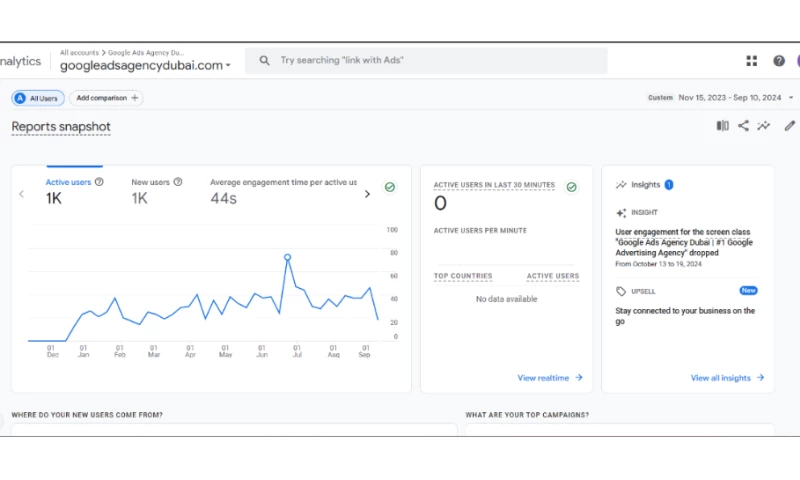Focus the 'link with Ads' search field
This screenshot has width=800, height=480.
click(x=426, y=61)
